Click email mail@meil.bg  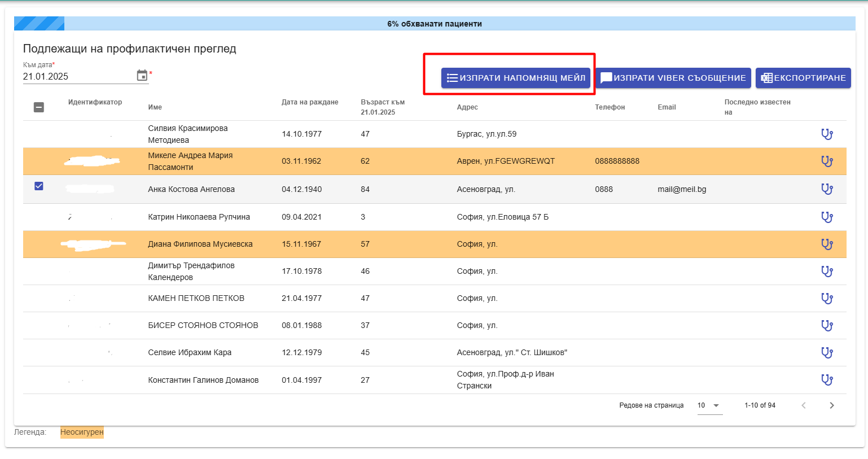pos(682,189)
